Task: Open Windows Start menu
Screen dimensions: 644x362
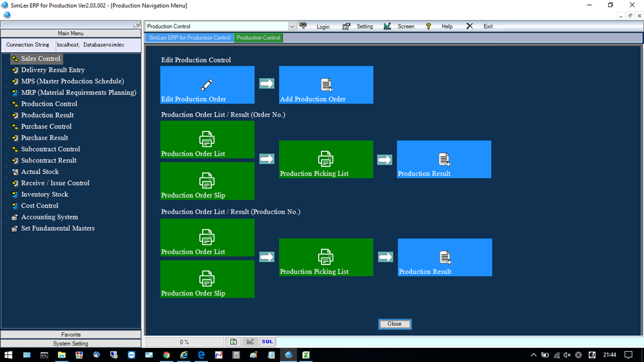Action: coord(8,355)
